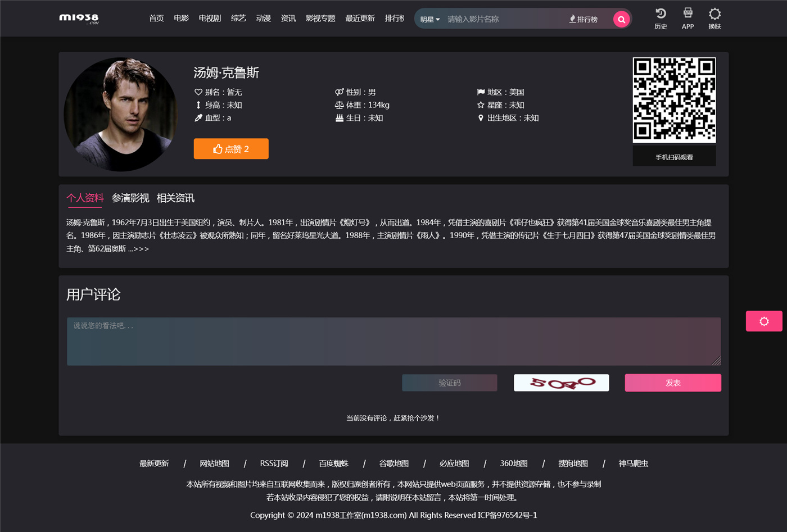This screenshot has height=532, width=787.
Task: Open the 360地图 footer link
Action: (514, 463)
